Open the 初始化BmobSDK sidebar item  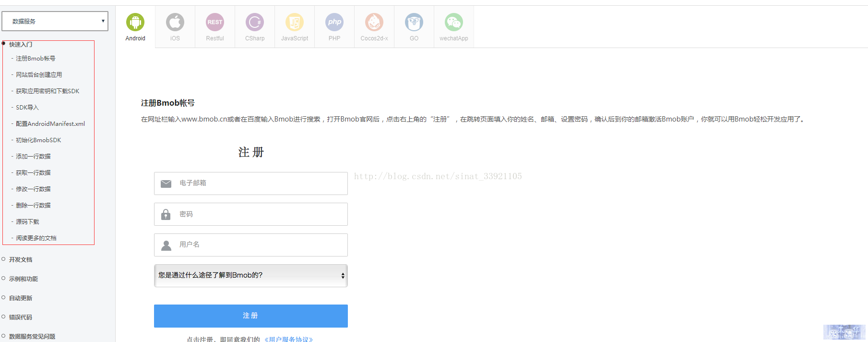38,140
